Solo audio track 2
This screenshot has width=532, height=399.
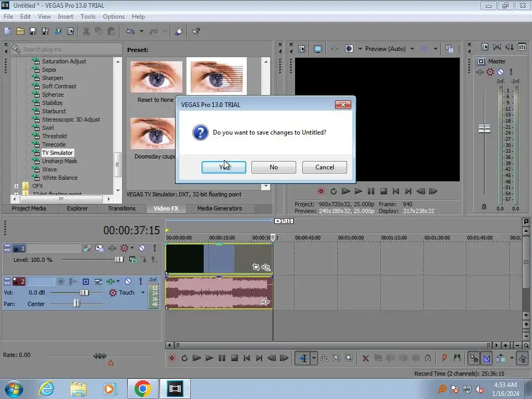coord(140,281)
